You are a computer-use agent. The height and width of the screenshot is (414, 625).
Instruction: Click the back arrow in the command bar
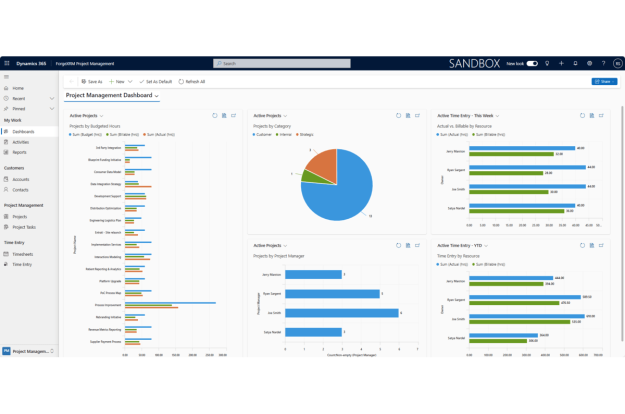(x=71, y=81)
